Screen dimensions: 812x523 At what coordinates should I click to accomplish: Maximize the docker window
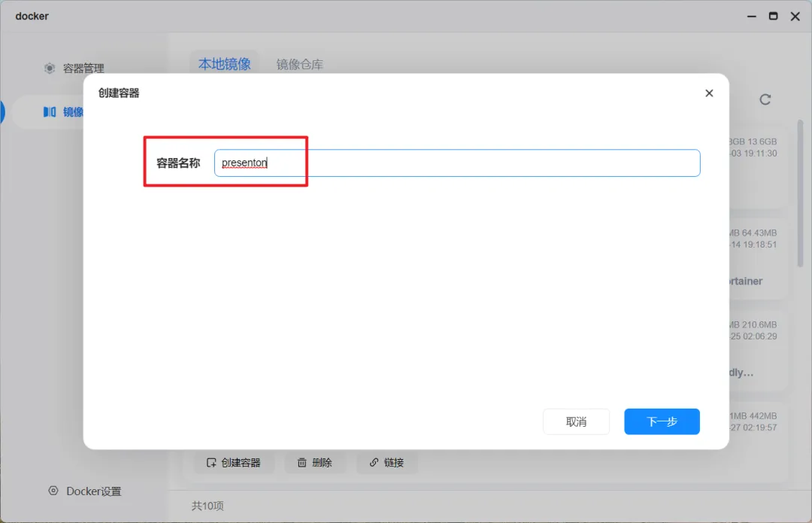773,16
